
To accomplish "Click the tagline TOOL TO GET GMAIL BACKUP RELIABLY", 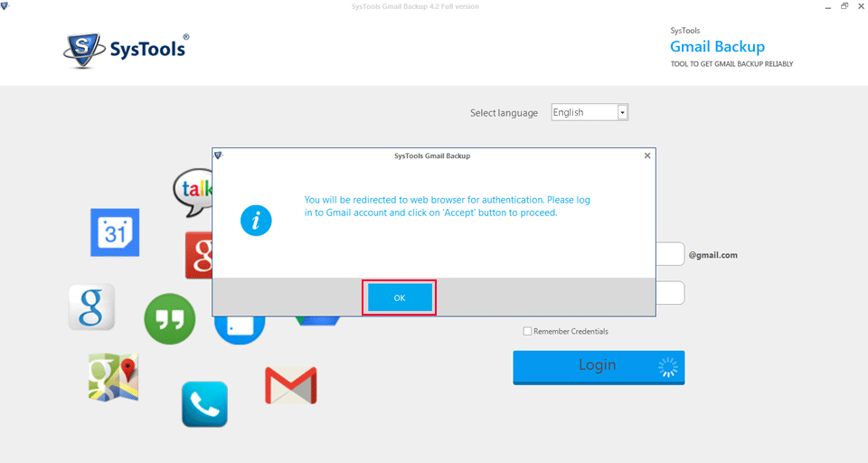I will [x=731, y=64].
